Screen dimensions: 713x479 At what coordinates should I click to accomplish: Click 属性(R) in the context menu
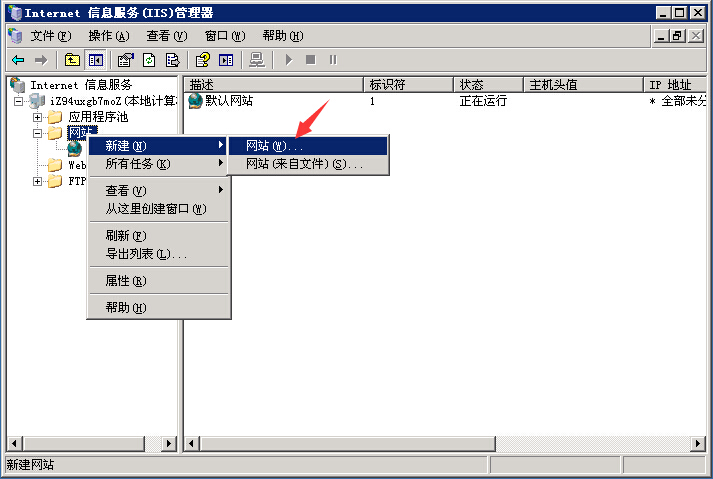coord(126,281)
